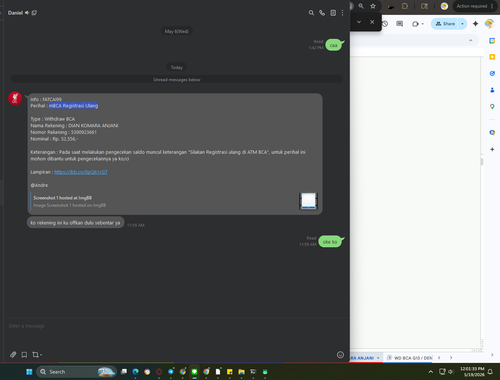Open File Explorer from taskbar
Screen dimensions: 500x380
(241, 372)
